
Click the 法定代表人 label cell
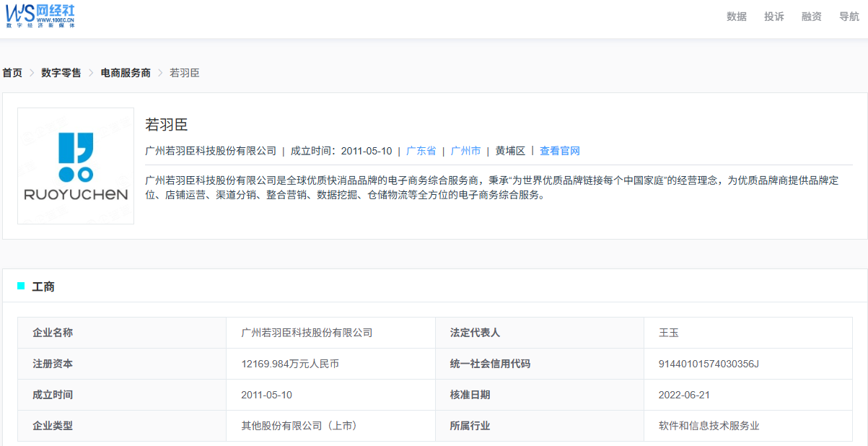pyautogui.click(x=540, y=333)
